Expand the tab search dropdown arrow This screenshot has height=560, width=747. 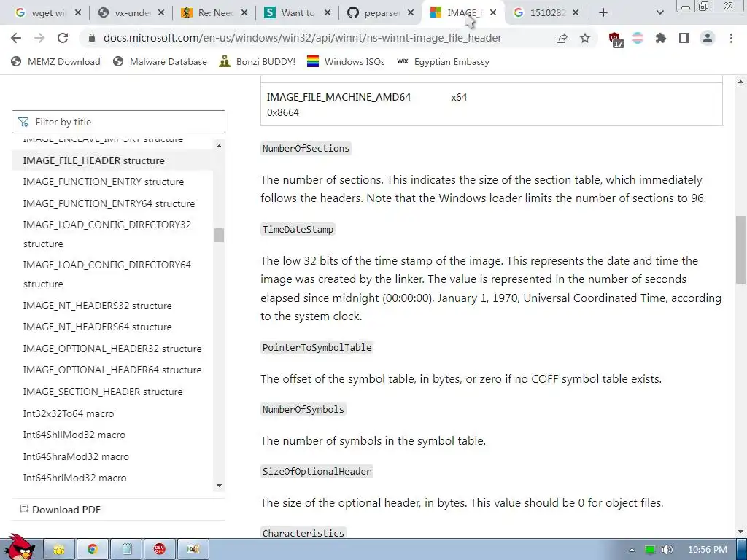659,13
